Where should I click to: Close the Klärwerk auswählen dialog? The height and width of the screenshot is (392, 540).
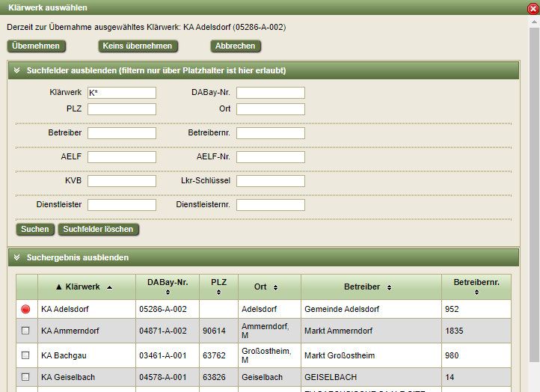tap(533, 8)
